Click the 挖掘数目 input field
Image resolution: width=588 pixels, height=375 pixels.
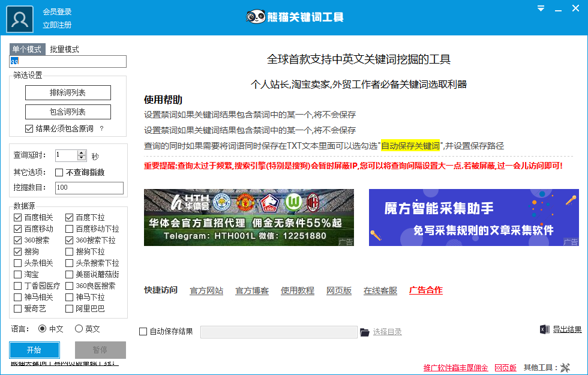point(89,188)
